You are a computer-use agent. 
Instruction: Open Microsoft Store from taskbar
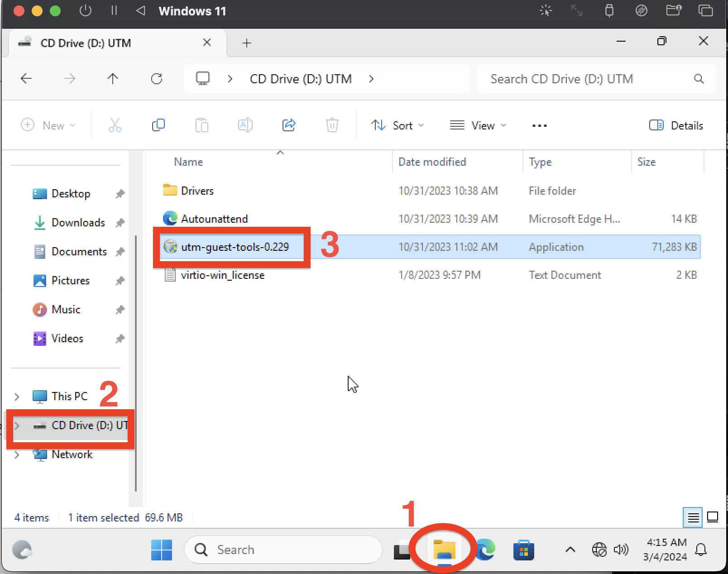pyautogui.click(x=523, y=550)
